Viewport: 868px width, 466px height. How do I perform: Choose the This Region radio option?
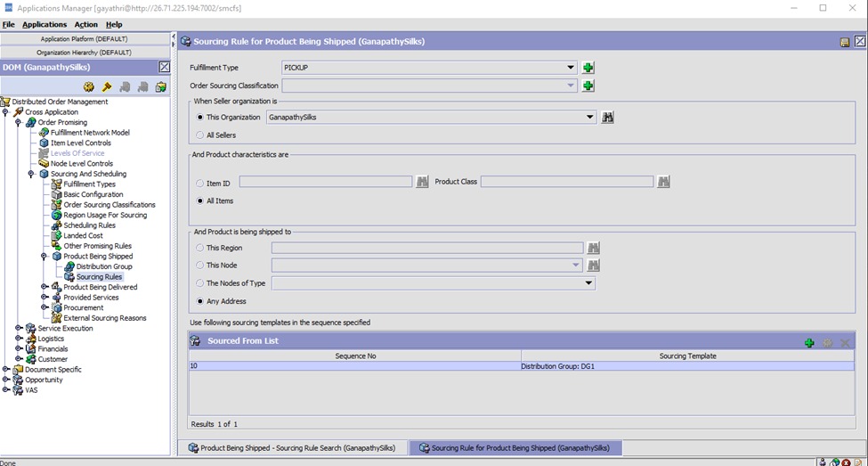click(x=199, y=248)
